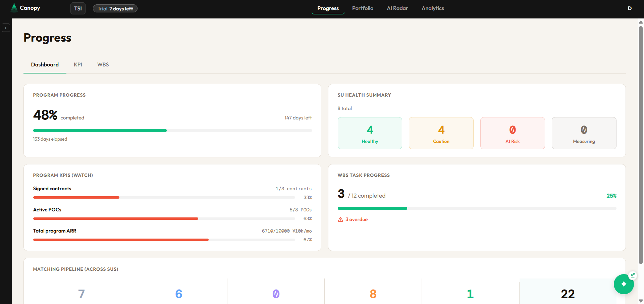Image resolution: width=644 pixels, height=304 pixels.
Task: Click the pipeline total showing 22
Action: [x=568, y=294]
